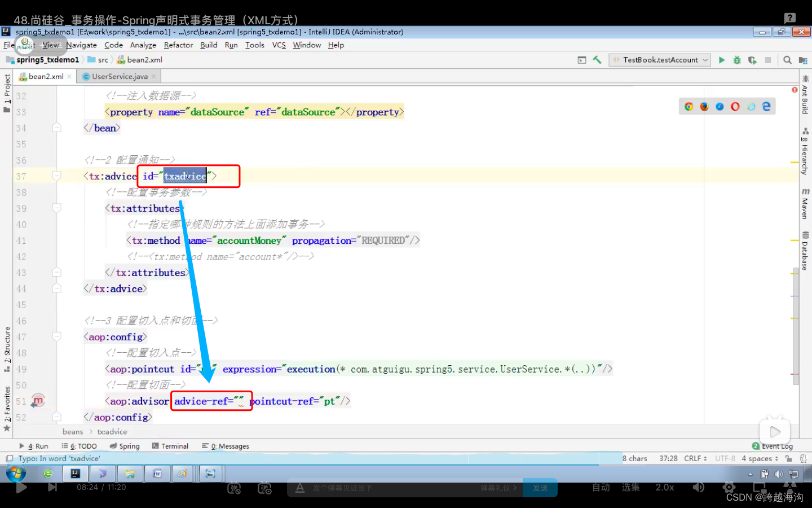
Task: Open Word from the Windows taskbar
Action: [157, 474]
